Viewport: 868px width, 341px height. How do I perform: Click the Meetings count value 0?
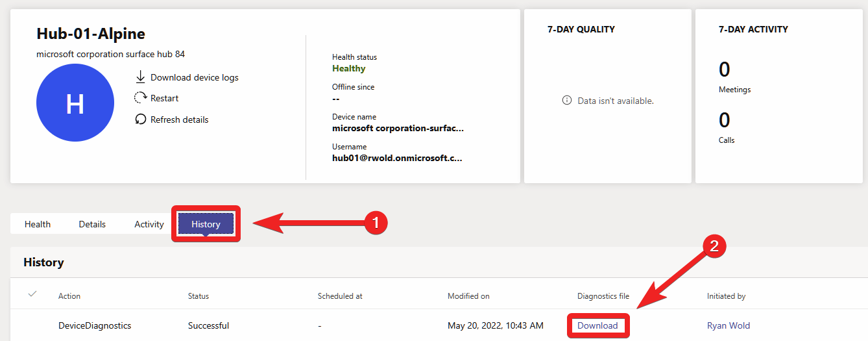pyautogui.click(x=725, y=69)
